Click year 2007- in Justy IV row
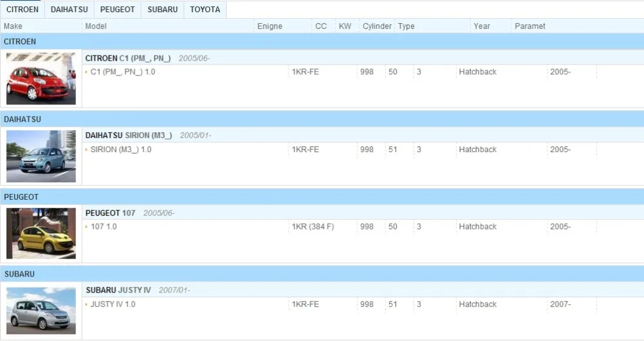 [x=560, y=304]
